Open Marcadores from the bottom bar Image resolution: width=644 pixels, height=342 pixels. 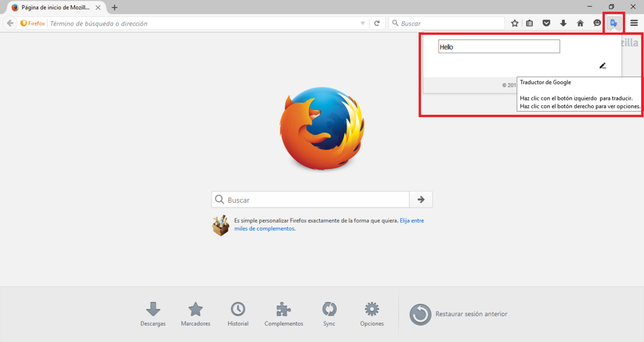point(196,314)
